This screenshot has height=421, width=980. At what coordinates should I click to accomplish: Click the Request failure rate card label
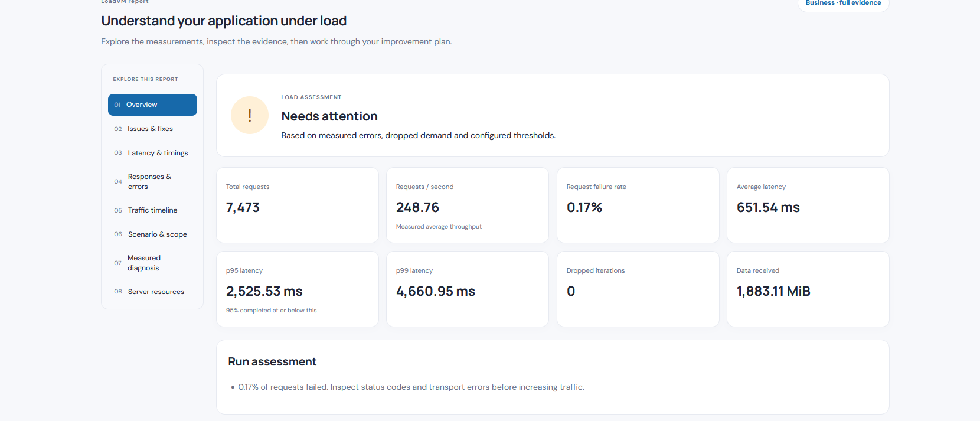pos(596,187)
